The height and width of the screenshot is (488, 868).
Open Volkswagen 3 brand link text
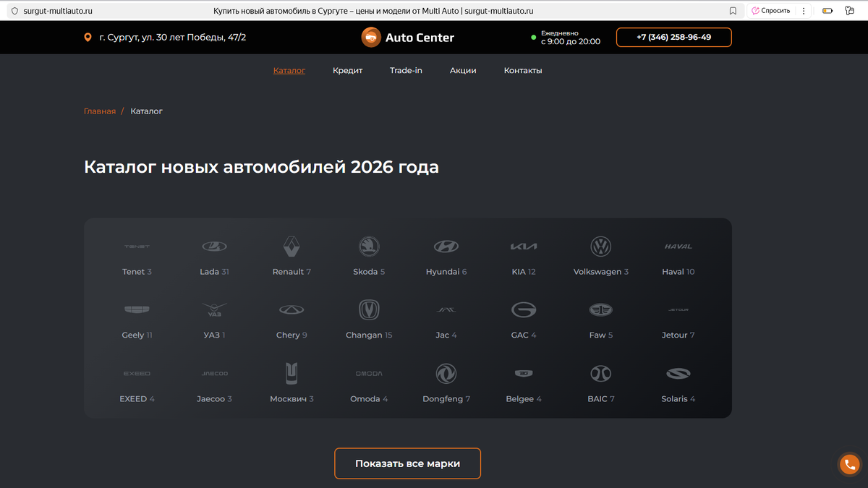(601, 272)
